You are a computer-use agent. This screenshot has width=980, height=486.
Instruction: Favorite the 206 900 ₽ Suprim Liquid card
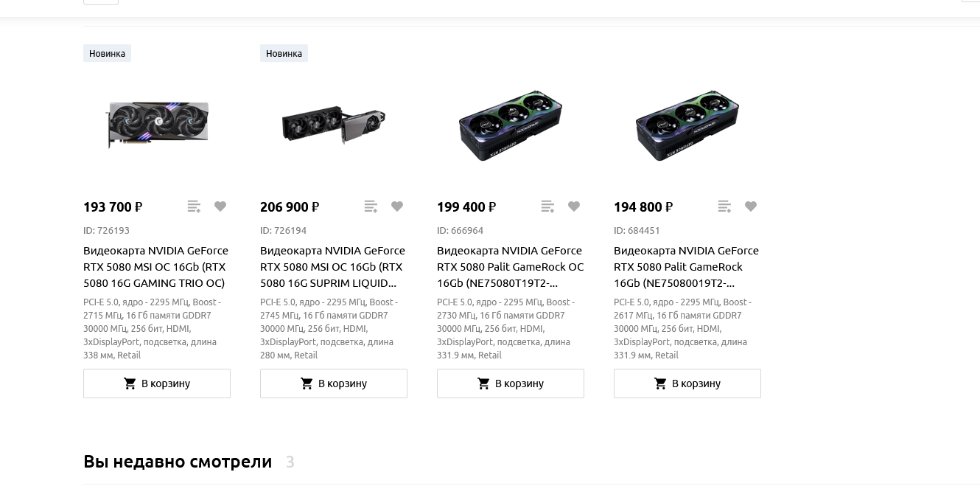pos(397,206)
